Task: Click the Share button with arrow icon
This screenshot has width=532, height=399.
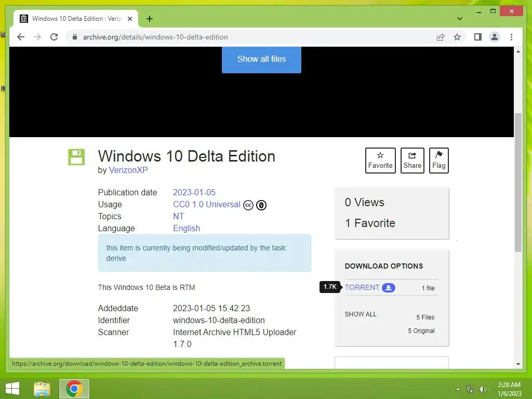Action: (x=412, y=161)
